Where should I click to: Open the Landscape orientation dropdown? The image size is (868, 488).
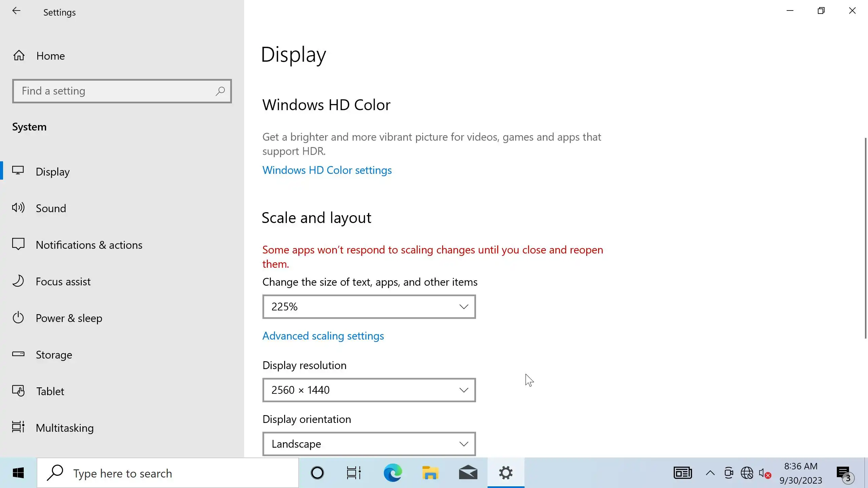point(369,444)
